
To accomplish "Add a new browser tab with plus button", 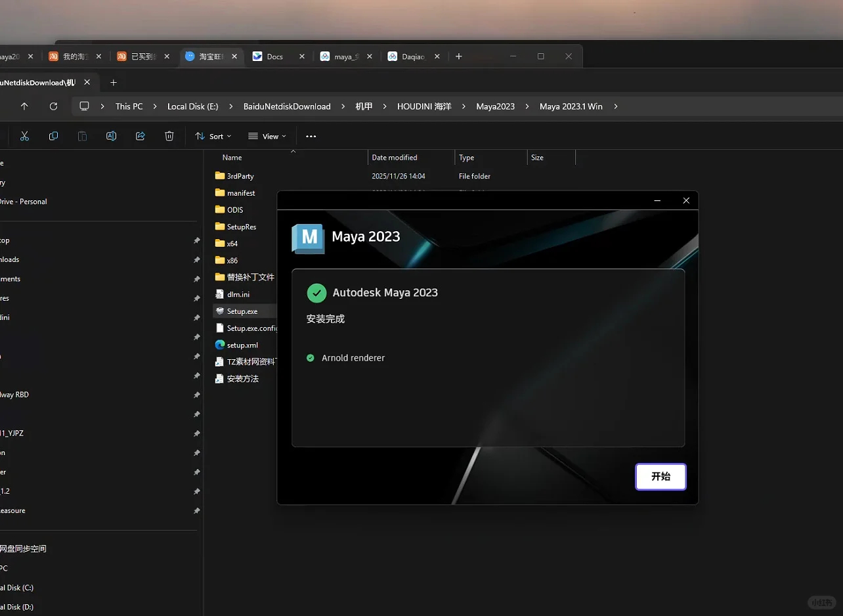I will 459,56.
